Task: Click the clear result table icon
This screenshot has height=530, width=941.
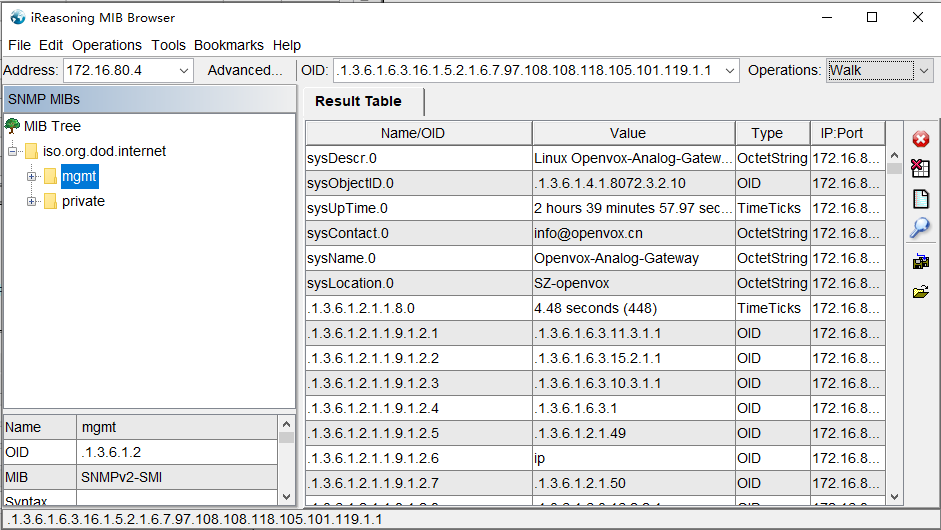Action: click(921, 169)
